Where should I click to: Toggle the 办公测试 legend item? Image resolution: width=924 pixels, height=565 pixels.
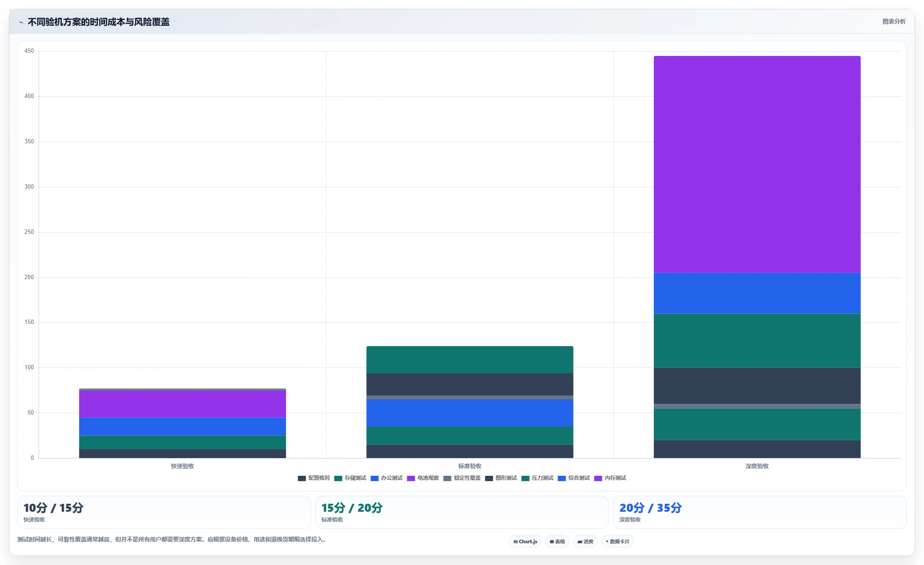(x=386, y=478)
